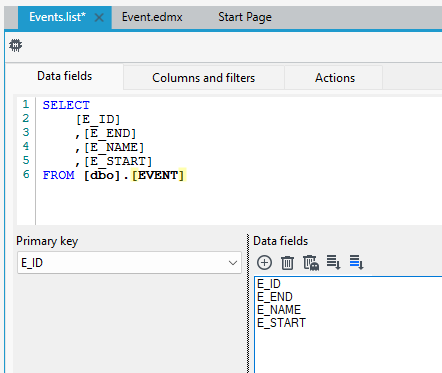Click the black sort-lines arrow icon
Screen dimensions: 442x373
pos(333,262)
